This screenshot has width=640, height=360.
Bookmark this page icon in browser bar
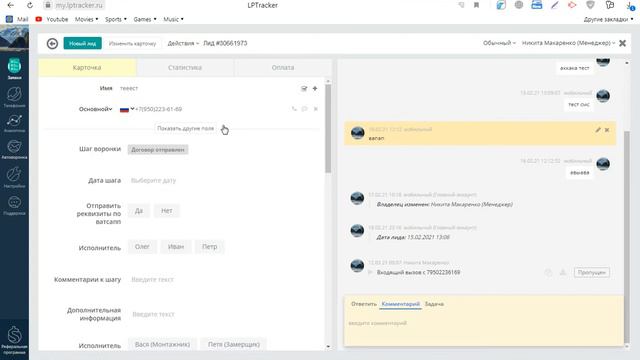tap(476, 5)
